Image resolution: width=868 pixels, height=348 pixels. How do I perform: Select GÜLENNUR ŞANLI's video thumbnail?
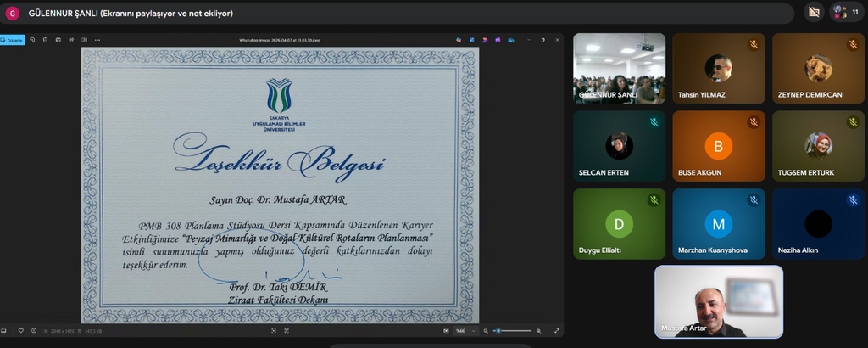pyautogui.click(x=619, y=68)
